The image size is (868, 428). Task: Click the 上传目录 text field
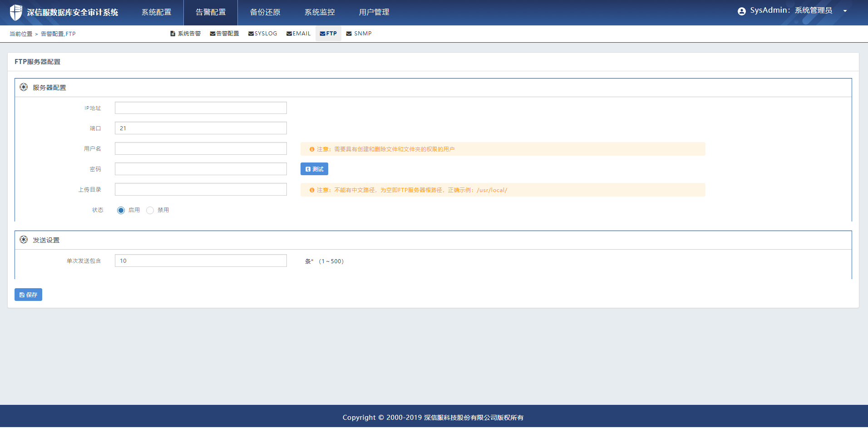tap(201, 189)
